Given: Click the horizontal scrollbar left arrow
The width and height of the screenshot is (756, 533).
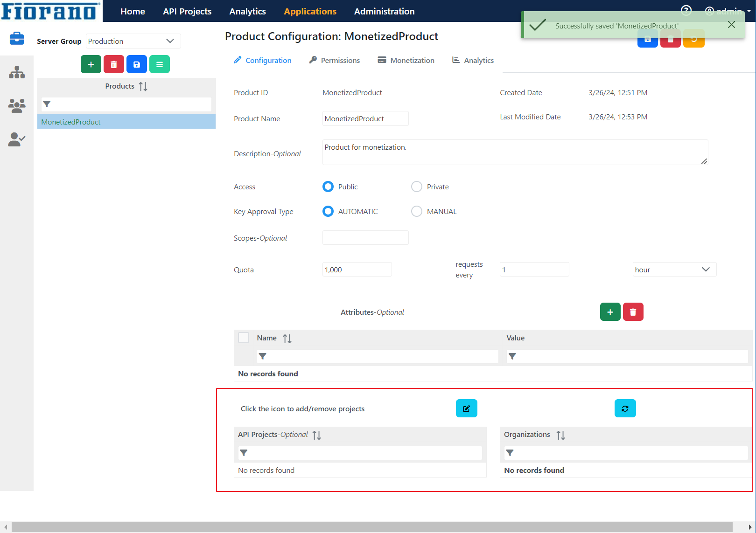Looking at the screenshot, I should [5, 527].
